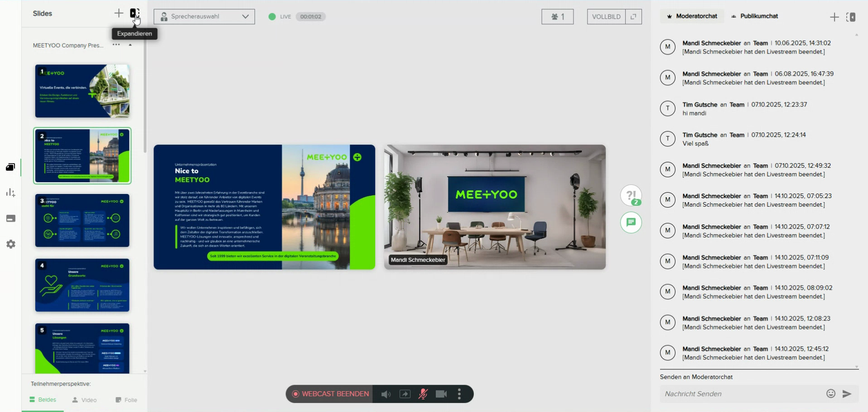Unmute the microphone

(x=423, y=394)
